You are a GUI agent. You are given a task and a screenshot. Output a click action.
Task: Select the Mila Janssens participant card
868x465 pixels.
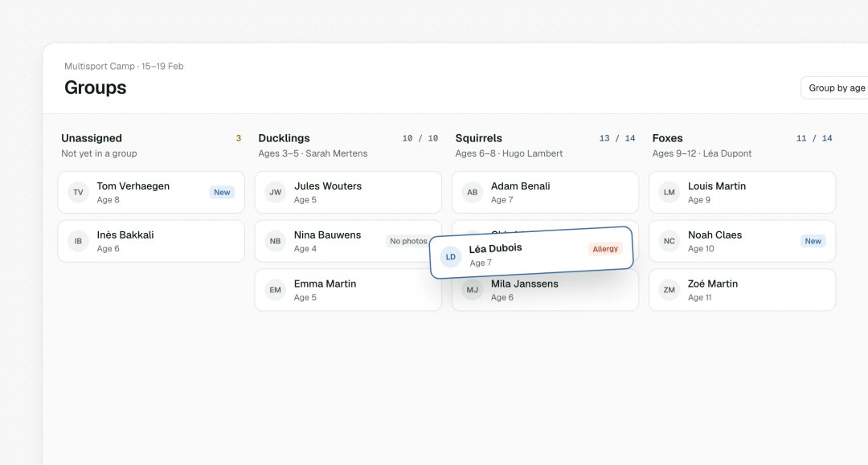tap(545, 291)
